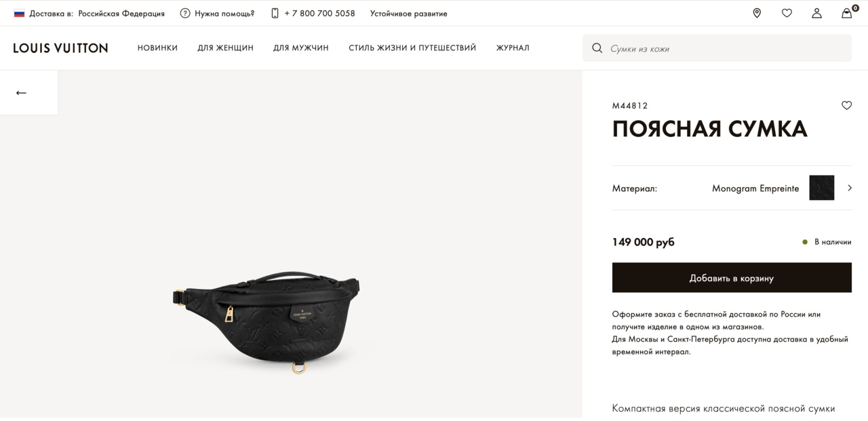Open the wishlist heart in header

tap(787, 13)
